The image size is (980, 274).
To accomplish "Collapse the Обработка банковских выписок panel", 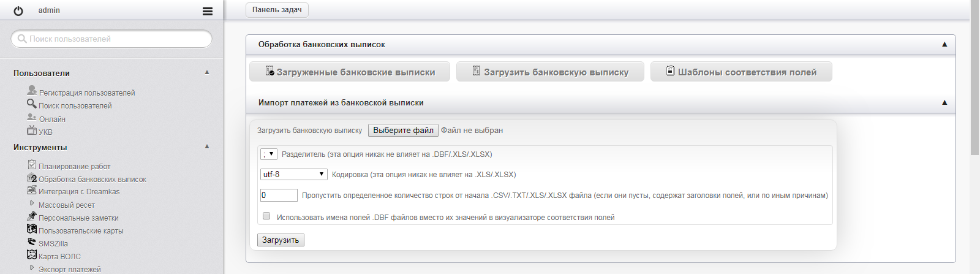I will tap(944, 44).
